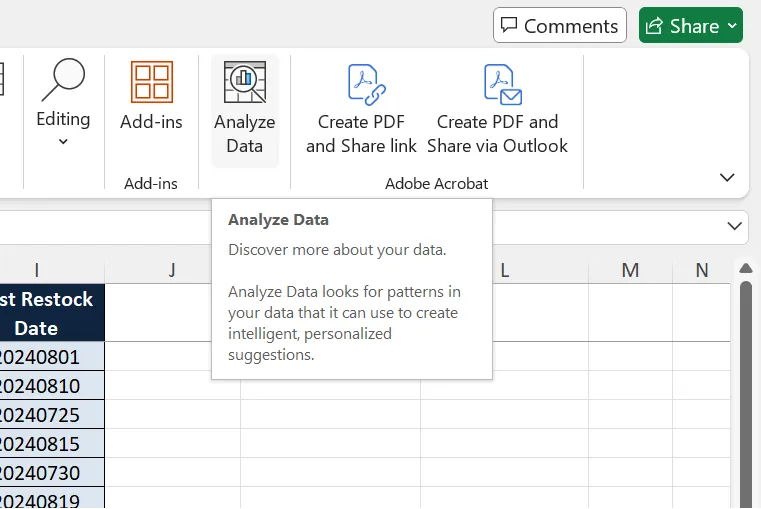
Task: Expand the formula bar chevron
Action: tap(734, 226)
